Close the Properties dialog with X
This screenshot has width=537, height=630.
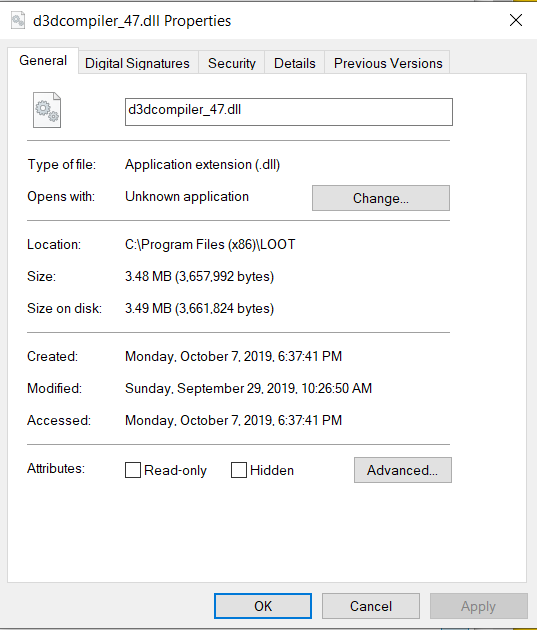[x=516, y=20]
